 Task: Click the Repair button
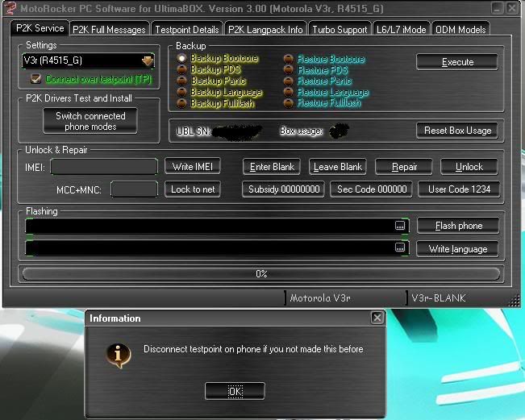pos(404,167)
